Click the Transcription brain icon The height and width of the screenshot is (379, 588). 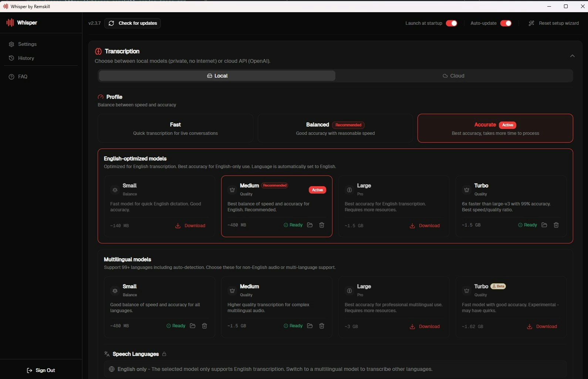pyautogui.click(x=98, y=51)
